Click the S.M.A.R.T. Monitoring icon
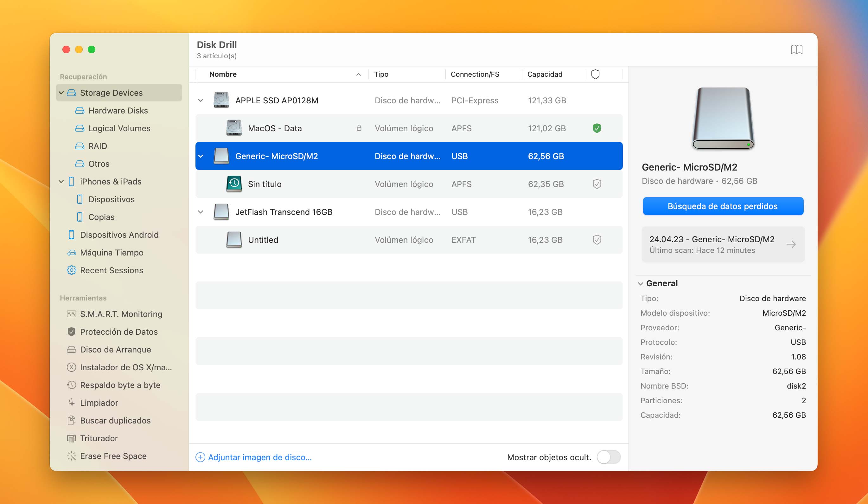Screen dimensions: 868x504 pos(71,314)
